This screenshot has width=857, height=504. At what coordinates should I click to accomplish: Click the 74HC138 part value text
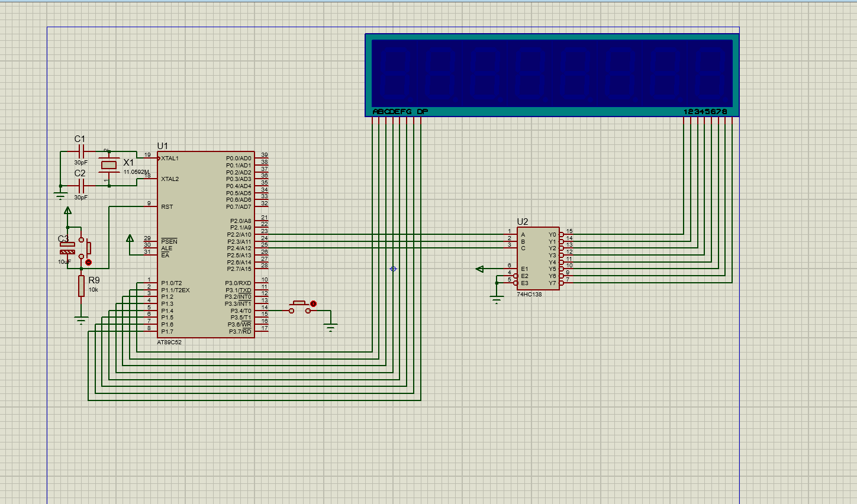tap(529, 294)
